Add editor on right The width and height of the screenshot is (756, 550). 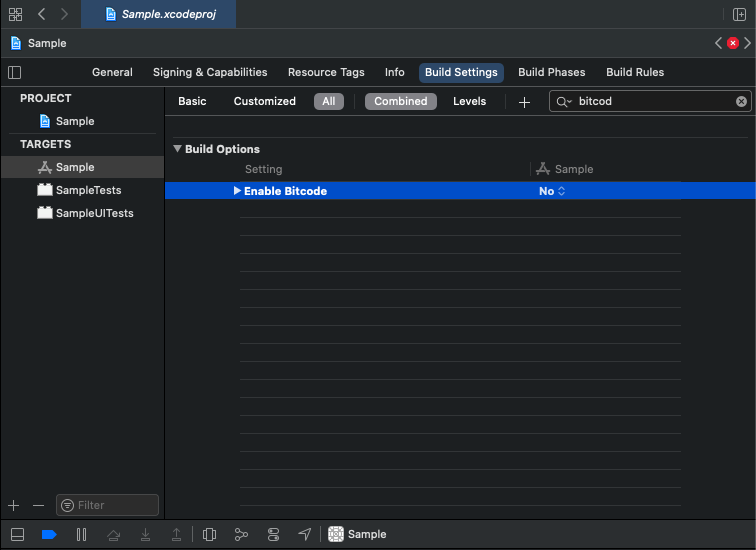click(x=739, y=14)
